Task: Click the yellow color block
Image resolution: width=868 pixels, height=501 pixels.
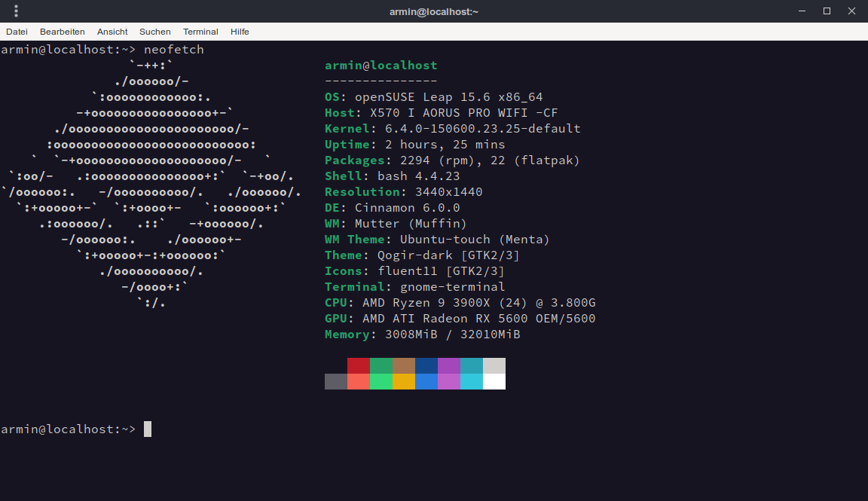Action: (x=404, y=381)
